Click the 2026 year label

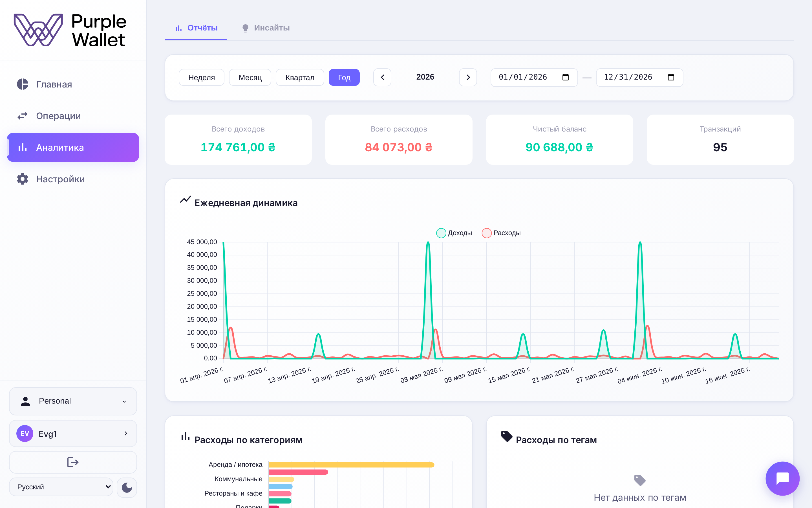click(x=425, y=77)
